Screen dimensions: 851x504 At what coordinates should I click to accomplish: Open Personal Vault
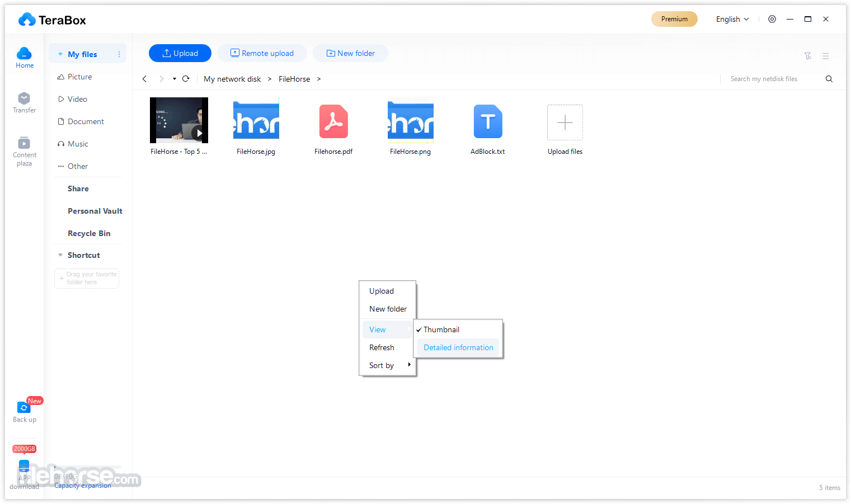tap(95, 211)
